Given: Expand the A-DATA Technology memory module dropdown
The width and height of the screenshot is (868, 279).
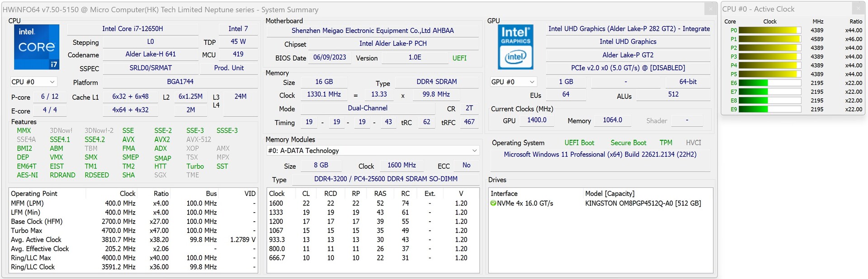Looking at the screenshot, I should pyautogui.click(x=372, y=151).
